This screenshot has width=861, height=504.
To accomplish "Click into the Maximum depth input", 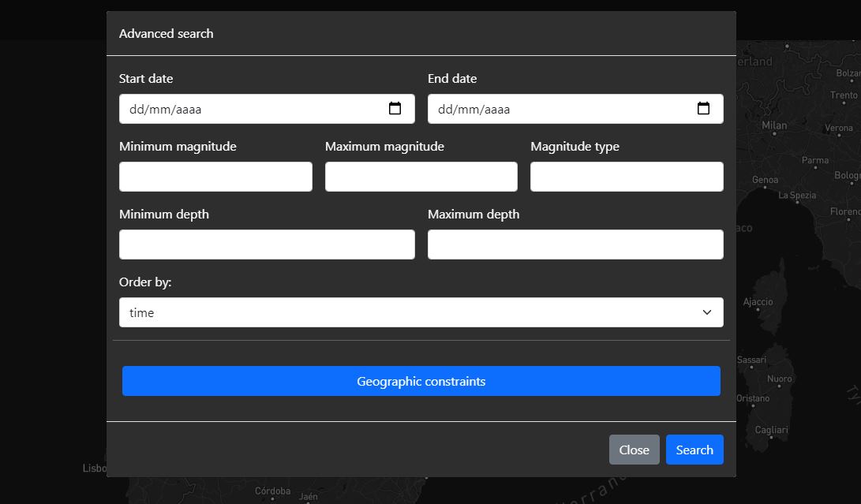I will pos(575,245).
